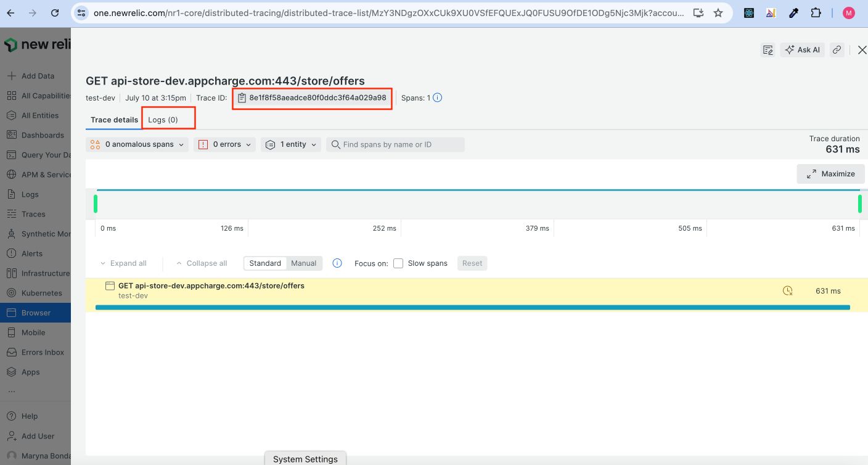Open the anomalous spans dropdown
The image size is (868, 465).
(137, 144)
